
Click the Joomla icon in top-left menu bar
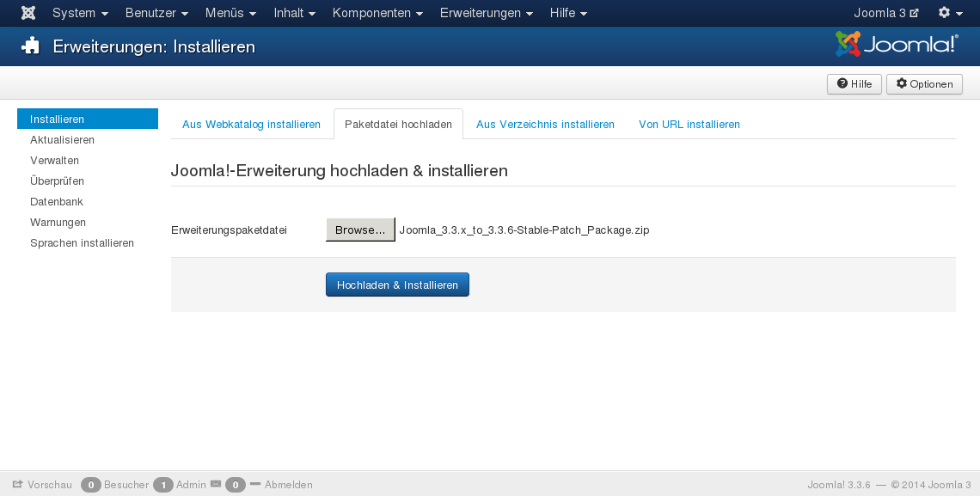tap(28, 13)
